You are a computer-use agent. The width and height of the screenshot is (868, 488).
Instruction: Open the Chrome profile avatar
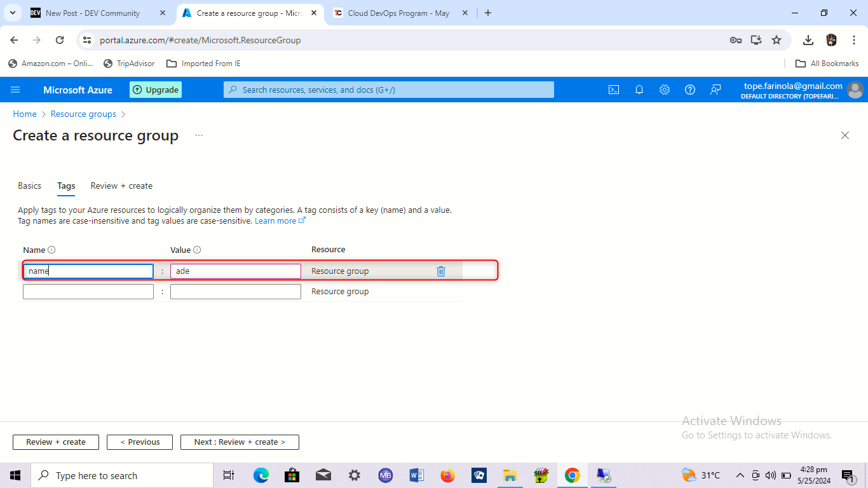point(831,40)
